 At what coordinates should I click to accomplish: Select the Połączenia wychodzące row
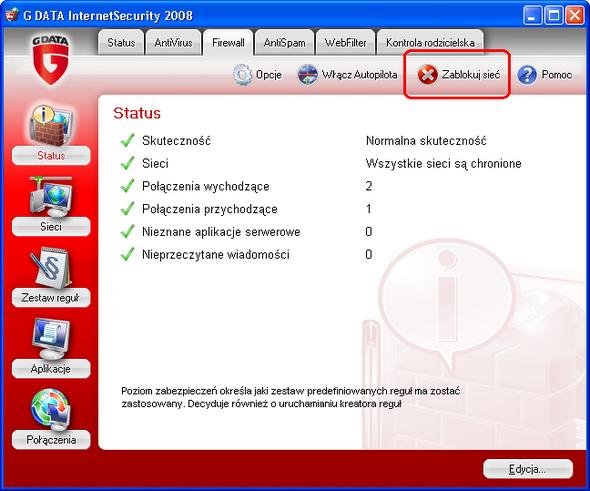[206, 186]
